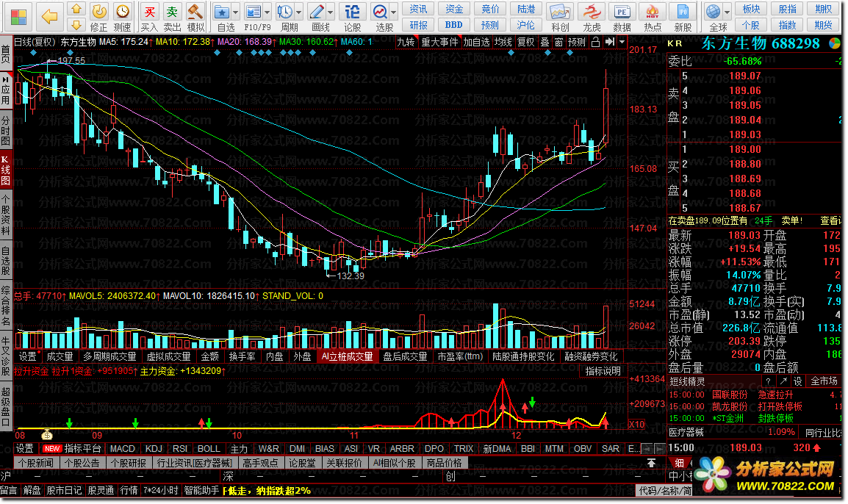Click the pie chart icon beside 688298
The image size is (848, 504).
pyautogui.click(x=835, y=44)
